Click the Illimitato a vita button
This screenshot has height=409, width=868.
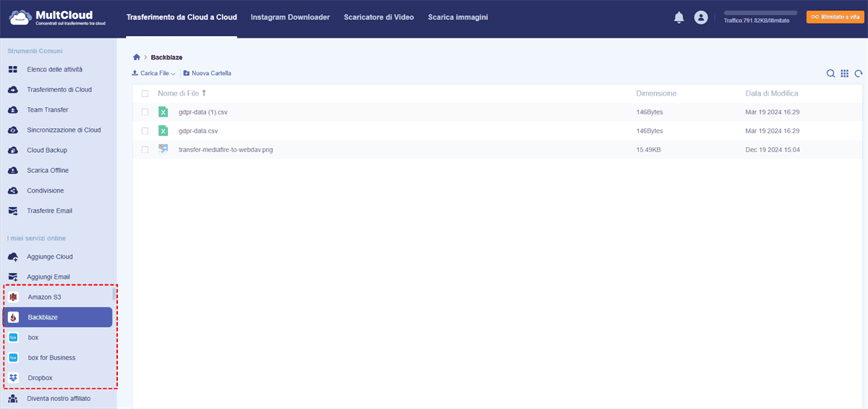[835, 17]
